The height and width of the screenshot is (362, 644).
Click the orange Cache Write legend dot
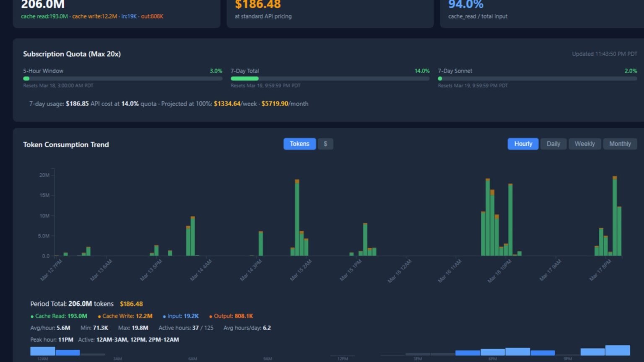[x=99, y=316]
